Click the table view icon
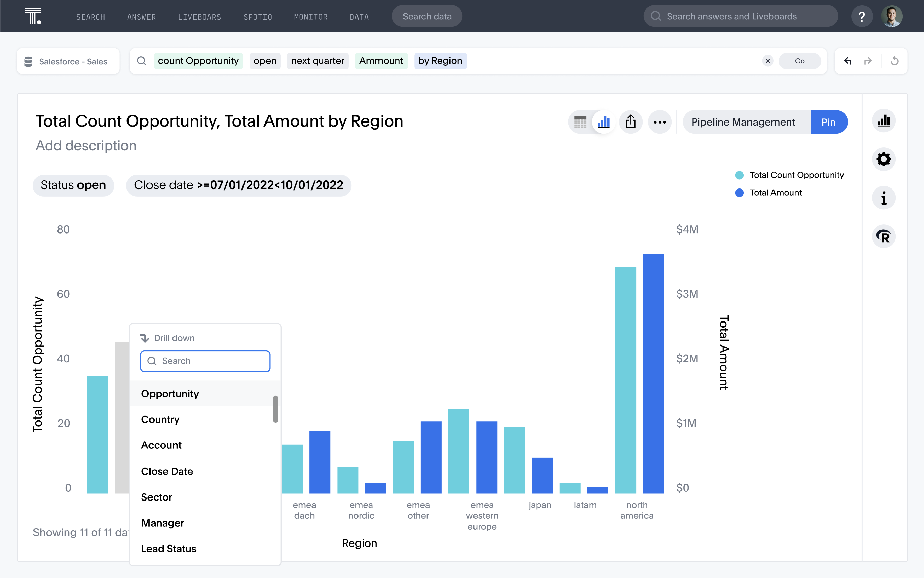Viewport: 924px width, 578px height. 580,122
